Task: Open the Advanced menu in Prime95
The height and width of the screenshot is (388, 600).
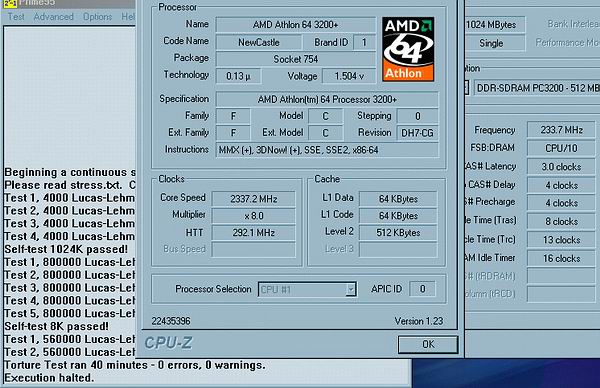Action: 54,17
